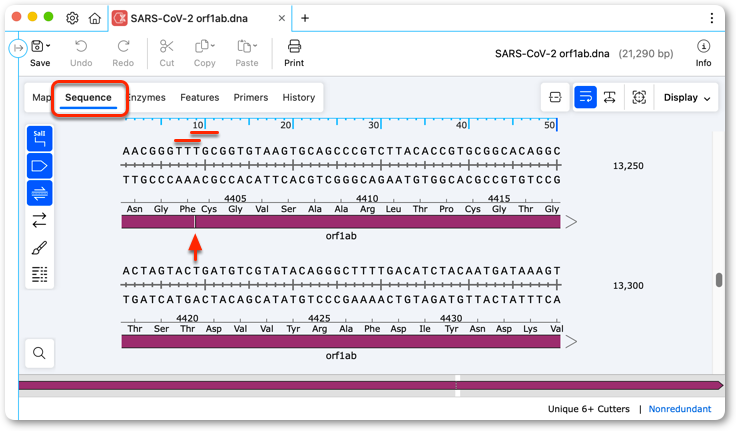Toggle translations display button

40,193
